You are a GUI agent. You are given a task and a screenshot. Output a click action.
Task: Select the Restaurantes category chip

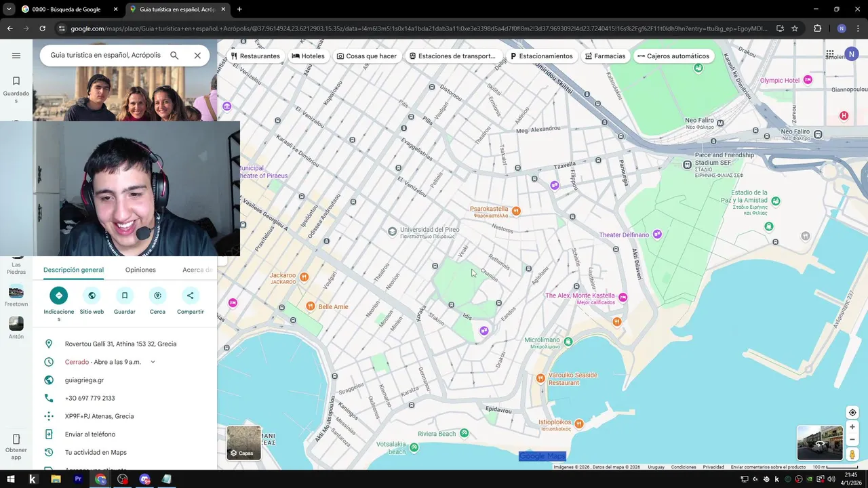point(256,56)
